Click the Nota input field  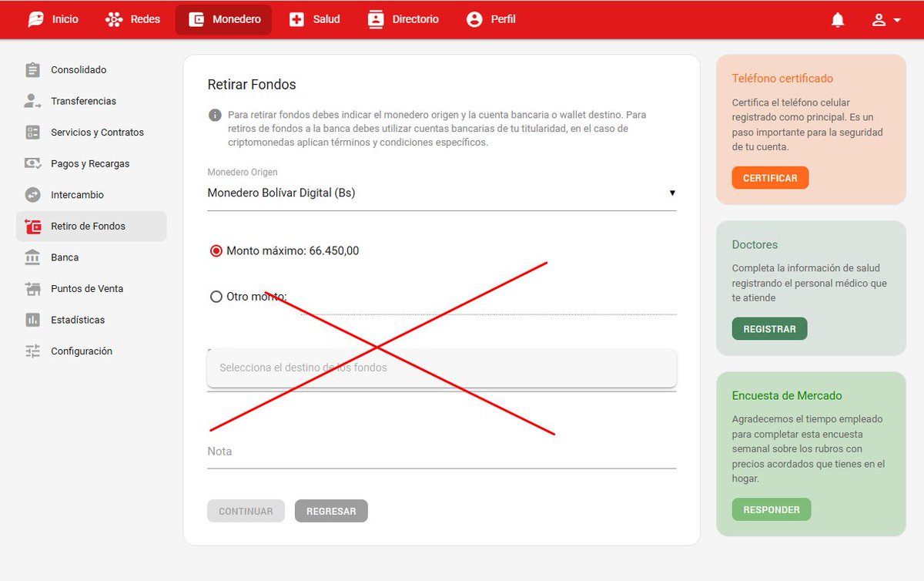[x=441, y=452]
